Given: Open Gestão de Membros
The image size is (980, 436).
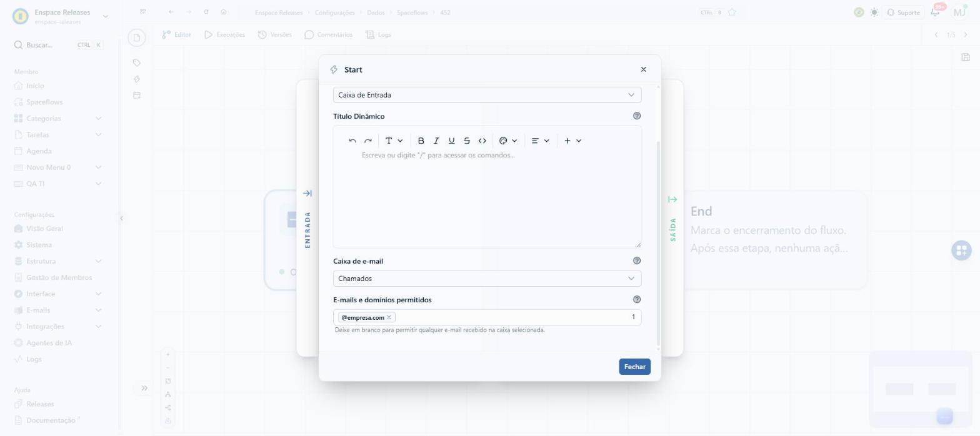Looking at the screenshot, I should 59,277.
